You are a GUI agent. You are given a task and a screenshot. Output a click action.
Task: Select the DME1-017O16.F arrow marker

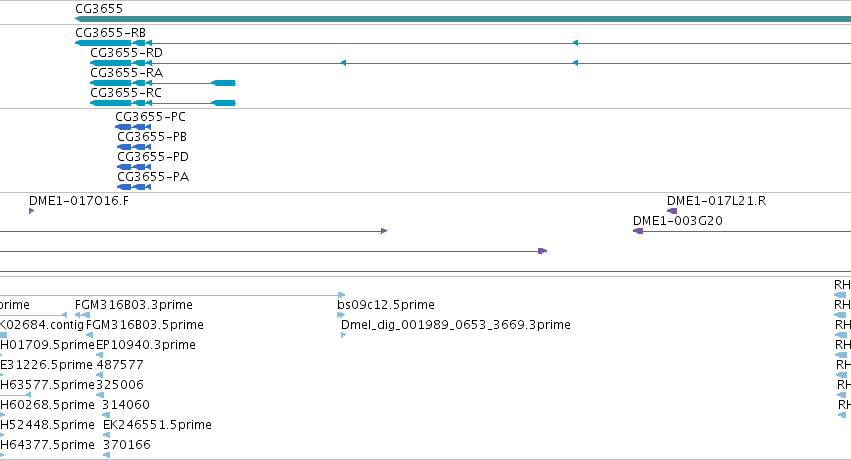pos(31,211)
